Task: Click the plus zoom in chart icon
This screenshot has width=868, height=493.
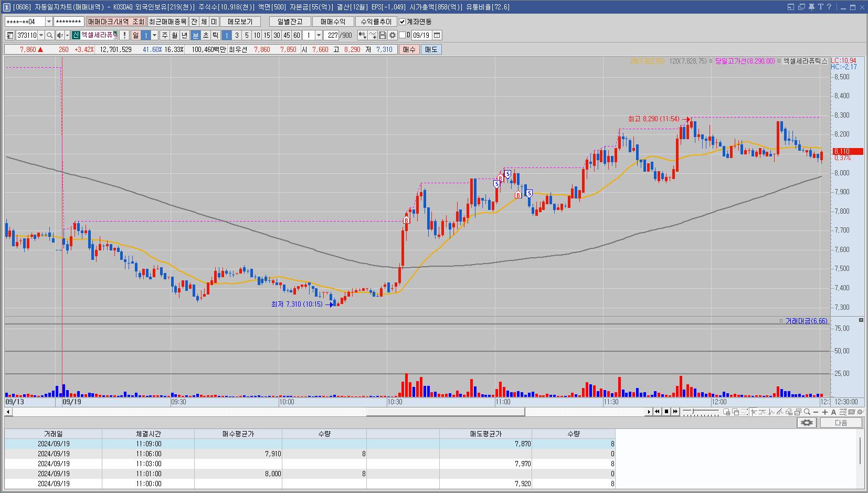Action: (x=824, y=412)
